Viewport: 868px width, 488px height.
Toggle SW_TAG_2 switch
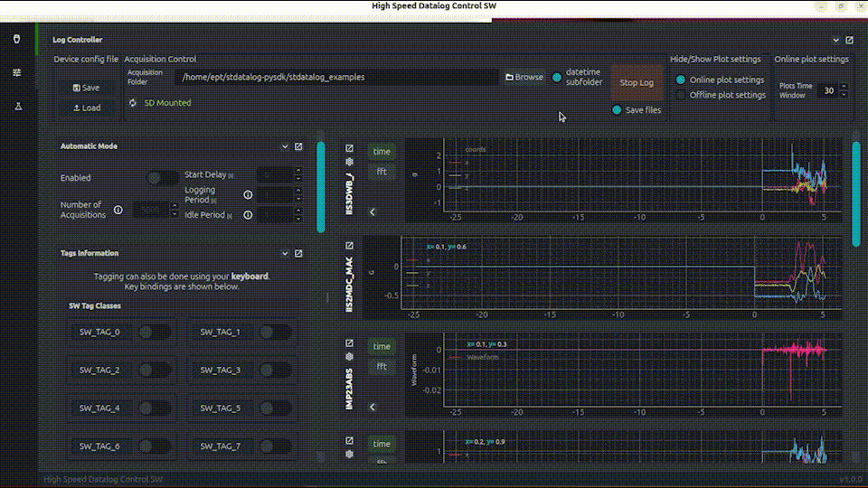[x=154, y=371]
